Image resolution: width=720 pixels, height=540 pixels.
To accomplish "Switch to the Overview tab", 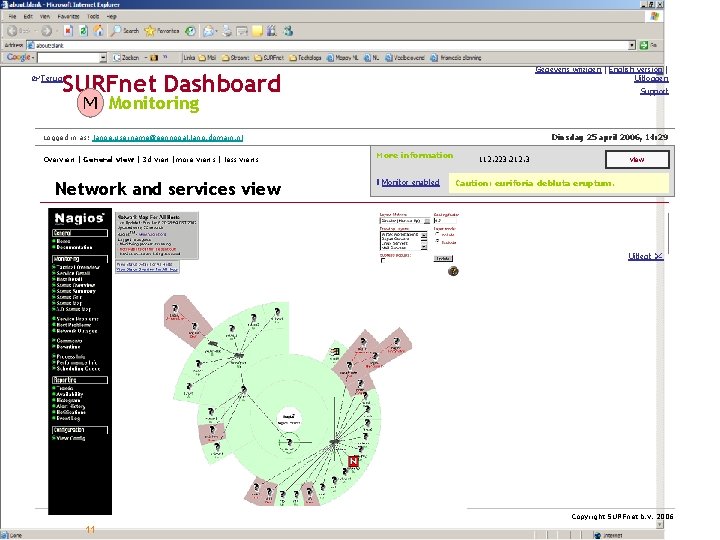I will 59,159.
